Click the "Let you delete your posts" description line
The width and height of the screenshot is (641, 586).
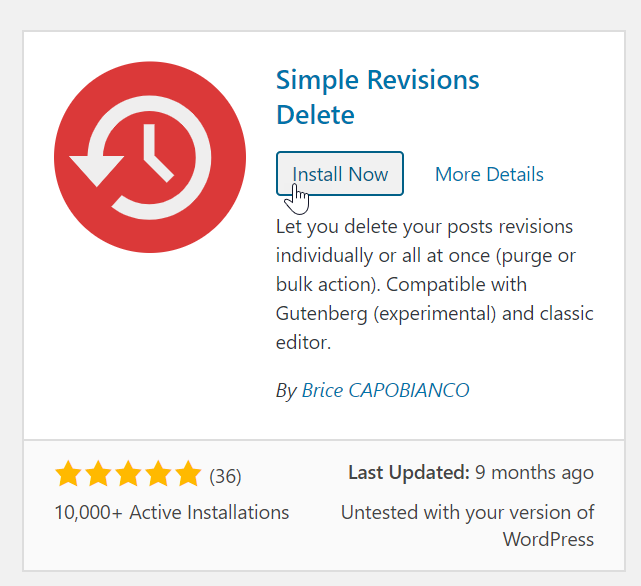pyautogui.click(x=424, y=227)
